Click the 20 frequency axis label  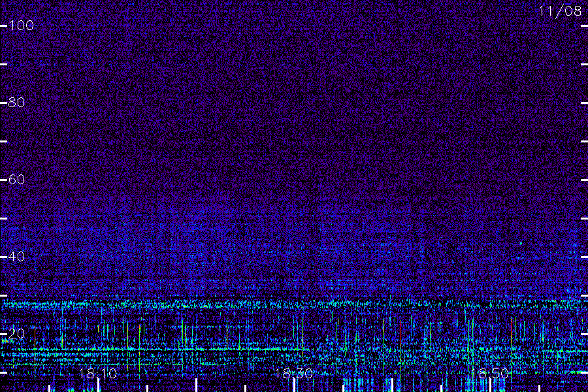16,333
